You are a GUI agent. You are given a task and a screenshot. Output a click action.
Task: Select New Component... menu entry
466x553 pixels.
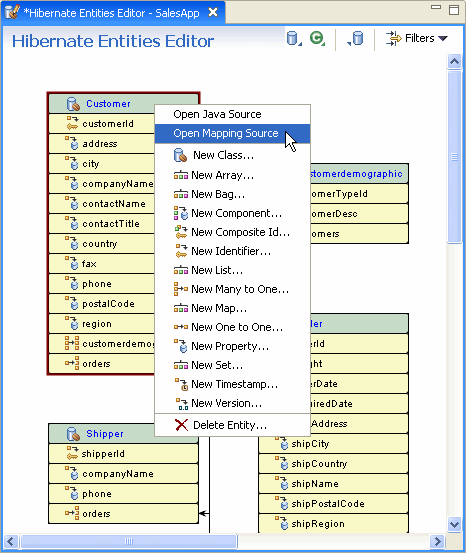pos(232,213)
